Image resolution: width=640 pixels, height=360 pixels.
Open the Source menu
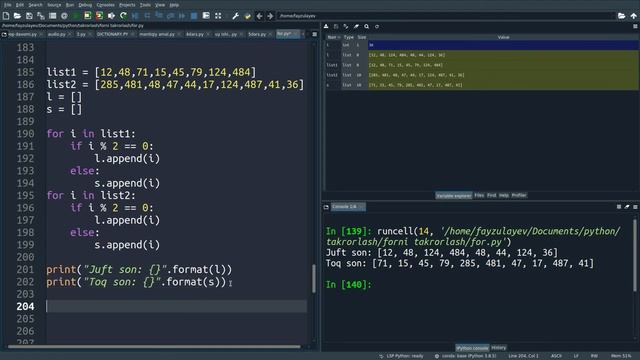click(x=54, y=5)
